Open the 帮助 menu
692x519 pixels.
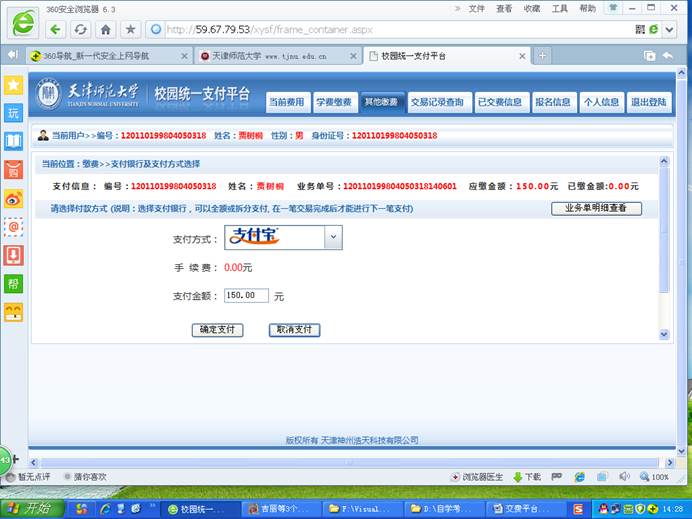[587, 9]
